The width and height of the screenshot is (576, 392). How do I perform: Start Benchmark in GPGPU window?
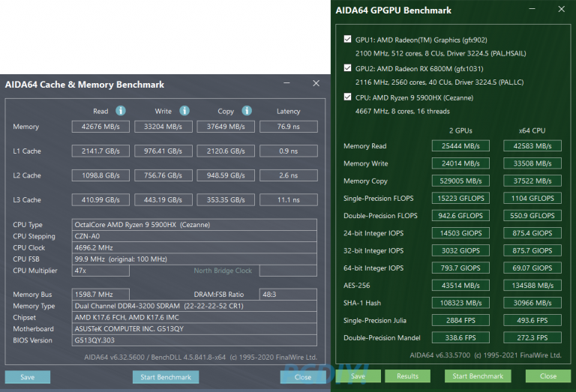(478, 376)
